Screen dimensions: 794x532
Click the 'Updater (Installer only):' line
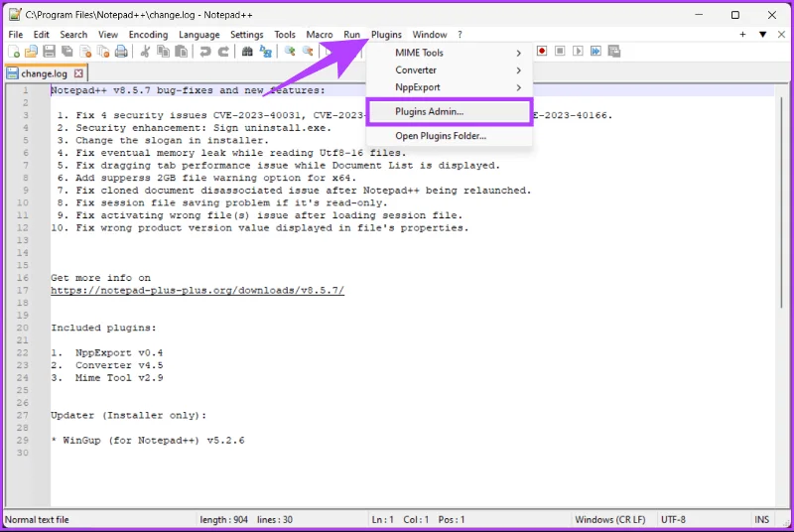[x=129, y=416]
